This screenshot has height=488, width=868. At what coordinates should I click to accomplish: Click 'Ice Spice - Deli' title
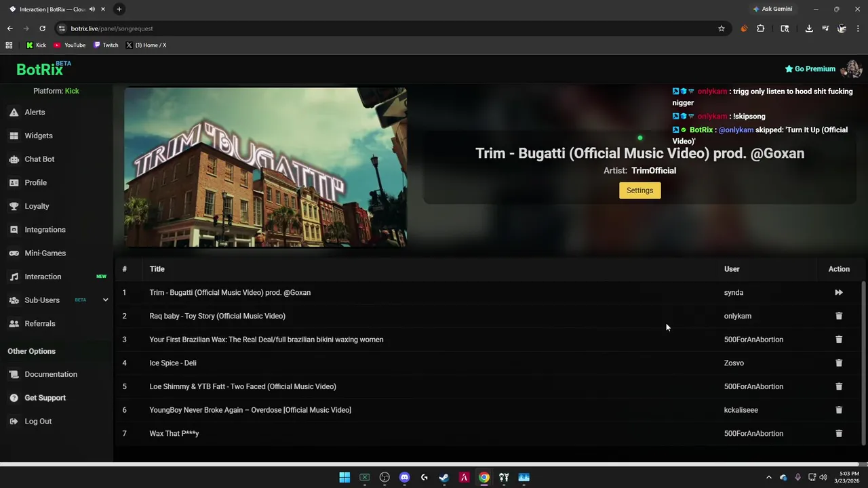[173, 363]
